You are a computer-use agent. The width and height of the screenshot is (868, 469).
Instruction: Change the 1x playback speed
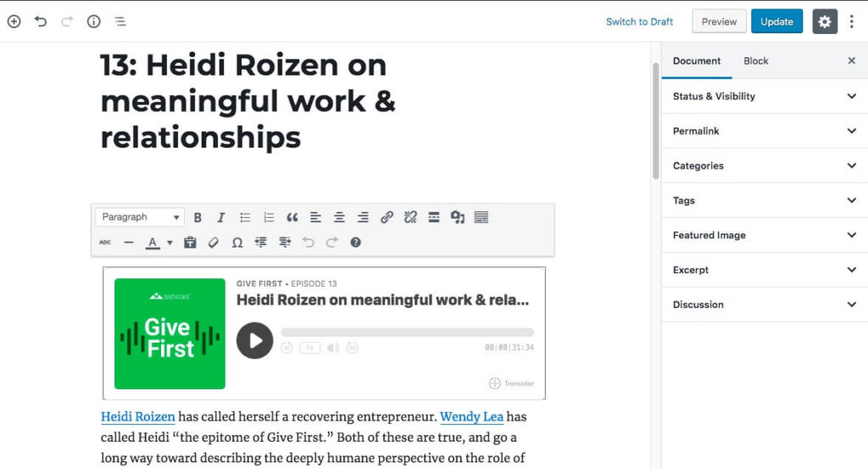click(310, 348)
